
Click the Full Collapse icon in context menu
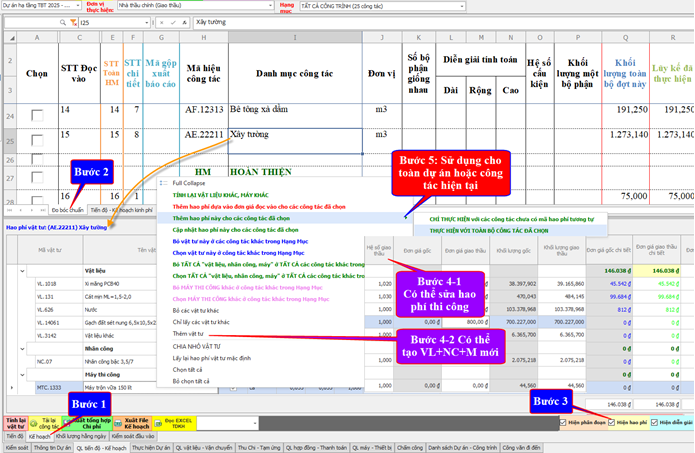tap(165, 184)
